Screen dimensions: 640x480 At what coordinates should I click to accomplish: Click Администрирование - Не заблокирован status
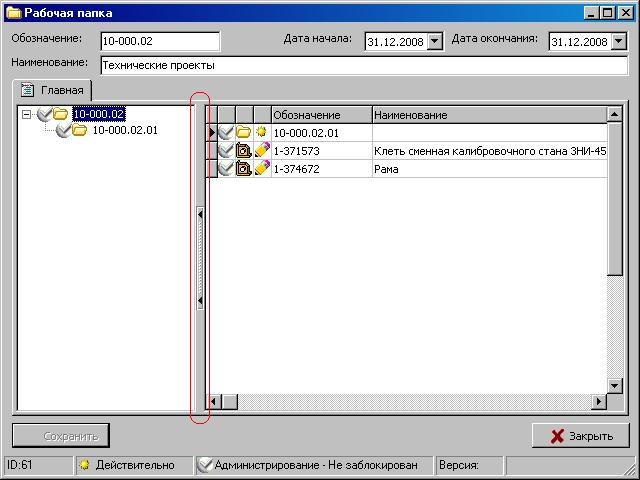point(316,465)
